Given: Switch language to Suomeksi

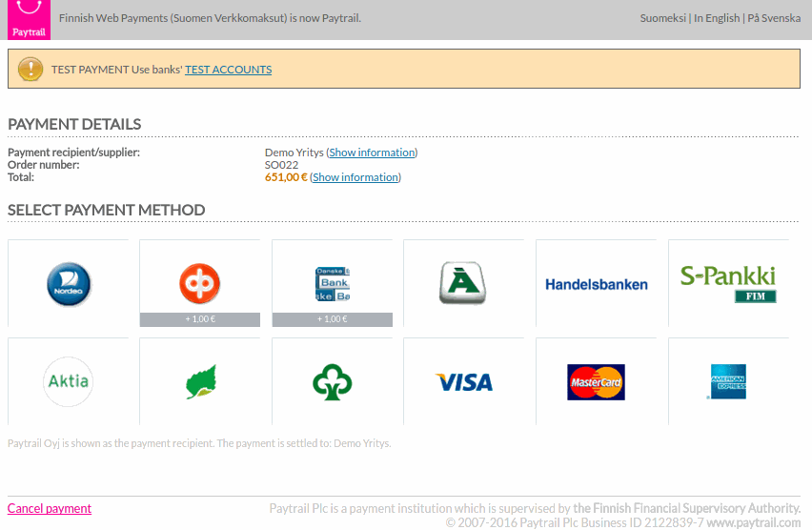Looking at the screenshot, I should 663,18.
